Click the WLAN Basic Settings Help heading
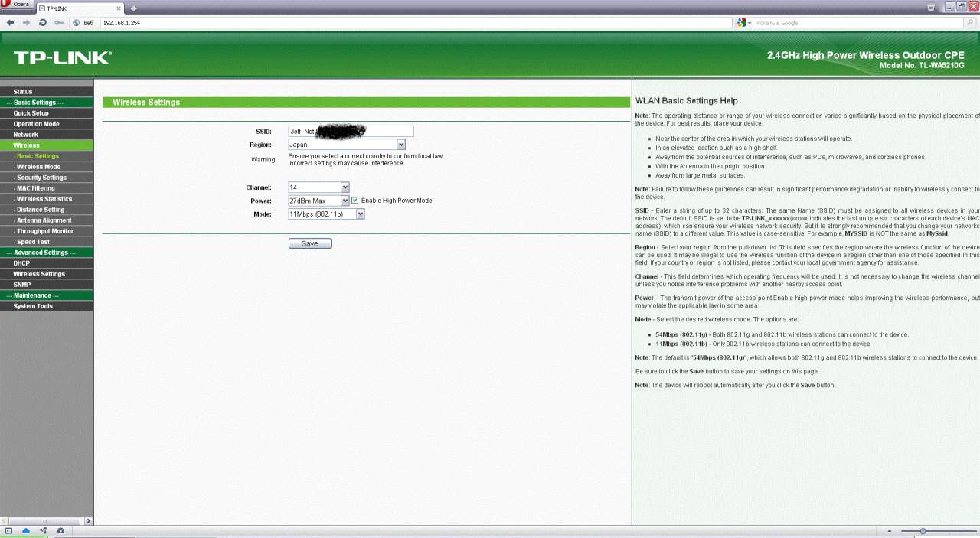Screen dimensions: 980x538 [x=687, y=101]
